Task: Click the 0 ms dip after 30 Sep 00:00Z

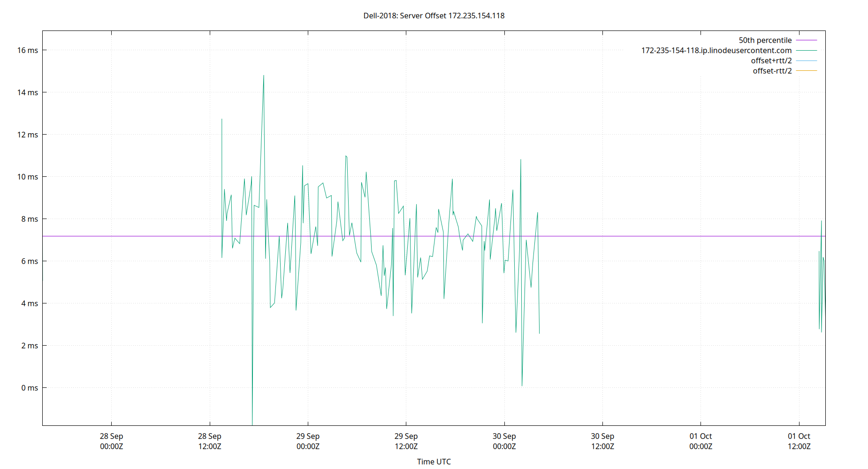Action: tap(522, 386)
